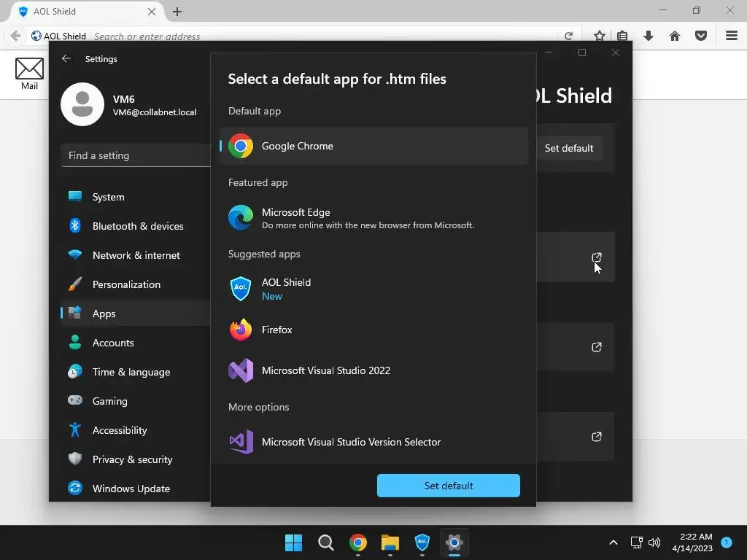747x560 pixels.
Task: Switch to AOL Shield from taskbar
Action: [422, 542]
